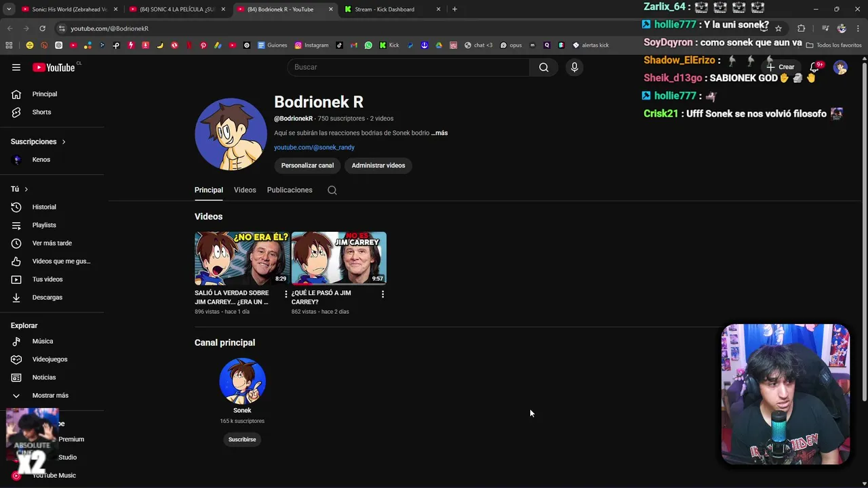868x488 pixels.
Task: Open the browser extensions puzzle icon
Action: tap(801, 28)
